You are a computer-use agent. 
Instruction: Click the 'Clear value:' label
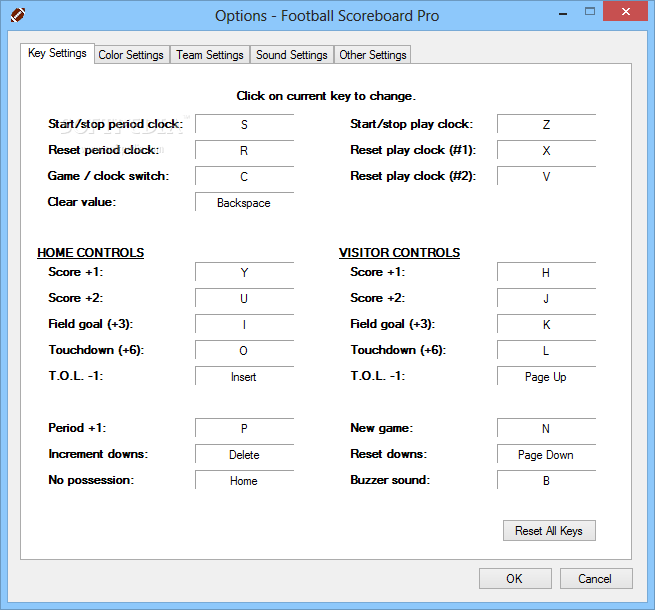pyautogui.click(x=82, y=202)
